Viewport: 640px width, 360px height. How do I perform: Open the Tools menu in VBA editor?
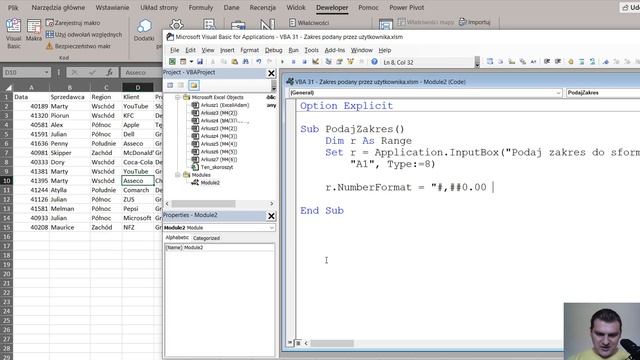[311, 50]
